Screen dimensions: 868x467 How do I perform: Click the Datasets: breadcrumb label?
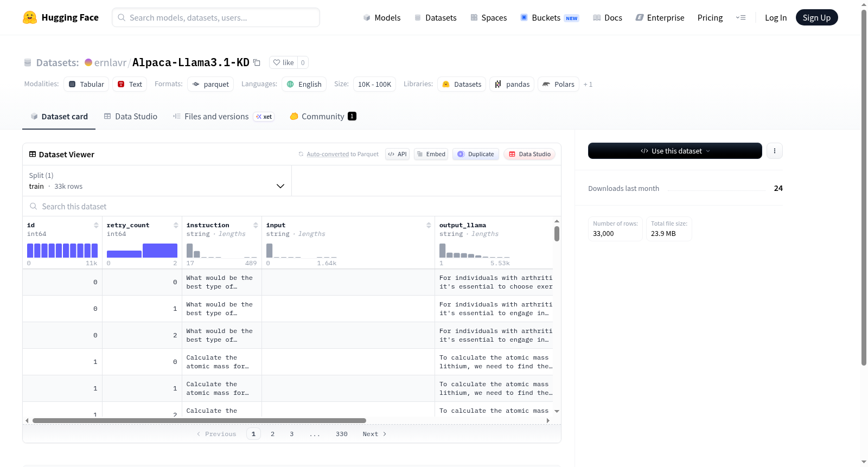click(58, 62)
